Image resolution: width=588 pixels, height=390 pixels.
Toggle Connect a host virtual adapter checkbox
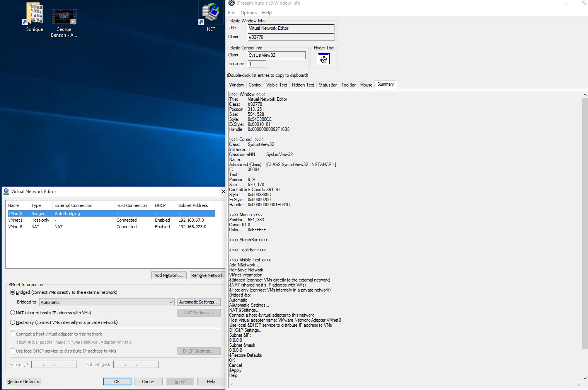tap(12, 334)
